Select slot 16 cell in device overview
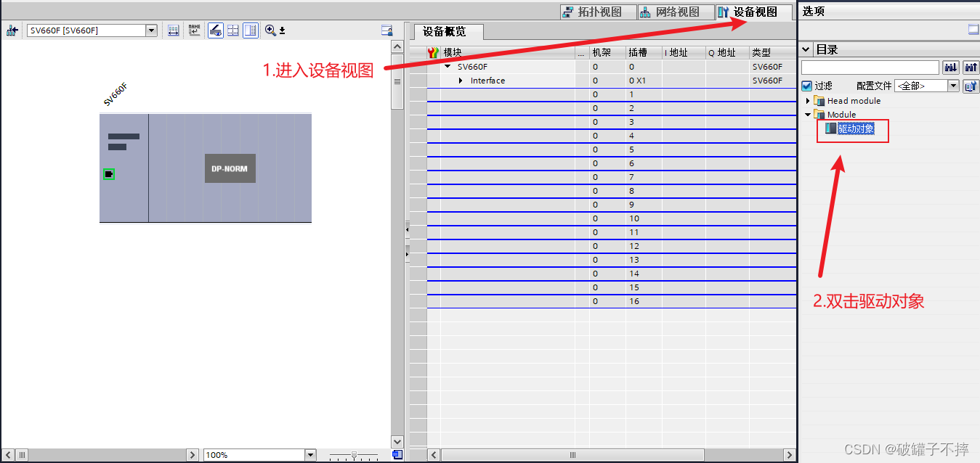980x463 pixels. click(x=644, y=301)
